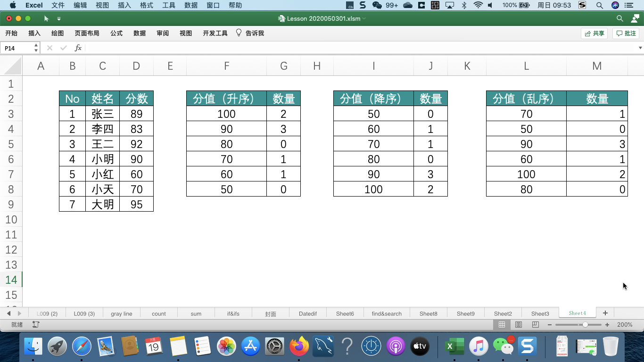Open the quick access toolbar customize dropdown

pyautogui.click(x=59, y=19)
